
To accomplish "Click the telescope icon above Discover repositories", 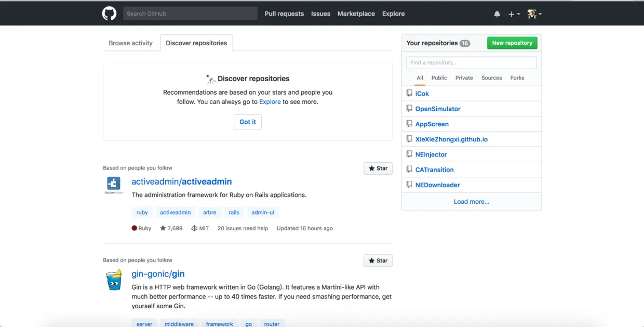I will pos(211,78).
